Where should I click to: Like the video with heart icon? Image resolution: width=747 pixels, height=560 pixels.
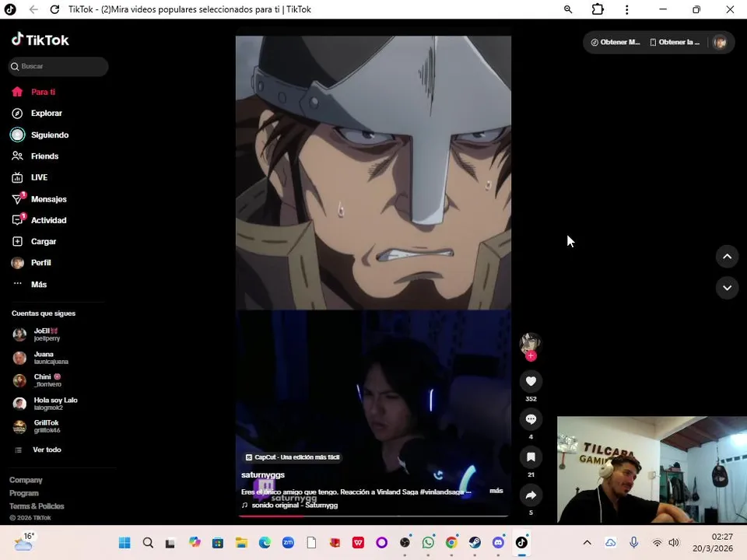[x=531, y=381]
